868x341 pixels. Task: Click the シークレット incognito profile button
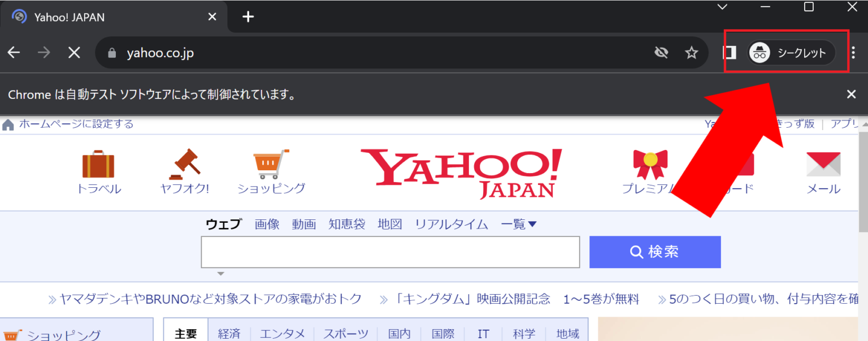tap(791, 53)
